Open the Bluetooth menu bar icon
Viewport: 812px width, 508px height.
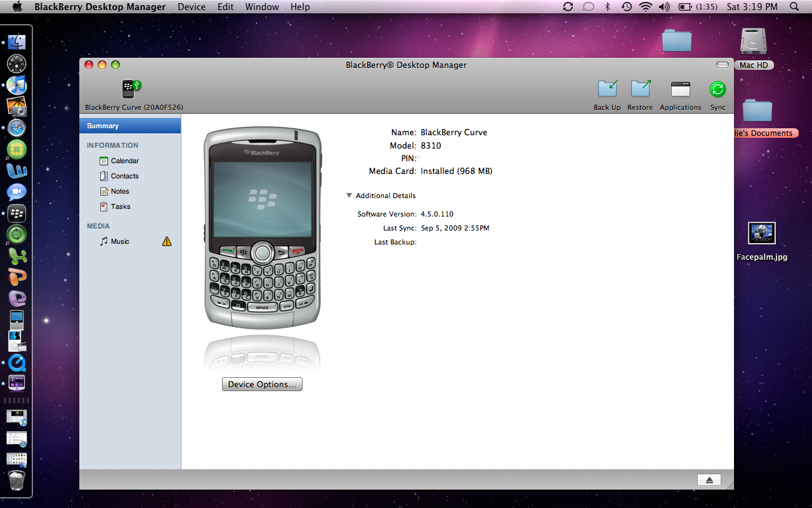(607, 7)
